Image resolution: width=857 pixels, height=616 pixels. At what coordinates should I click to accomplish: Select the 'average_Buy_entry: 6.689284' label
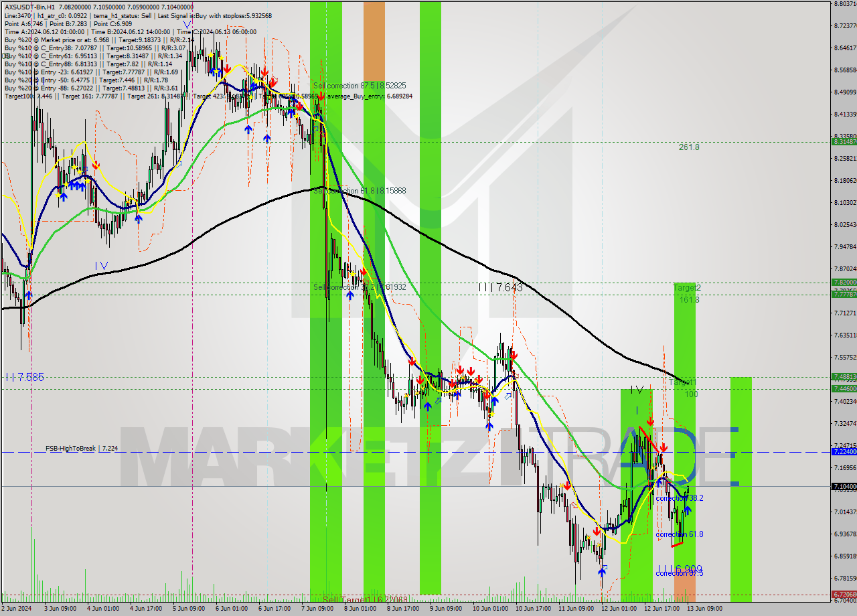pos(370,96)
